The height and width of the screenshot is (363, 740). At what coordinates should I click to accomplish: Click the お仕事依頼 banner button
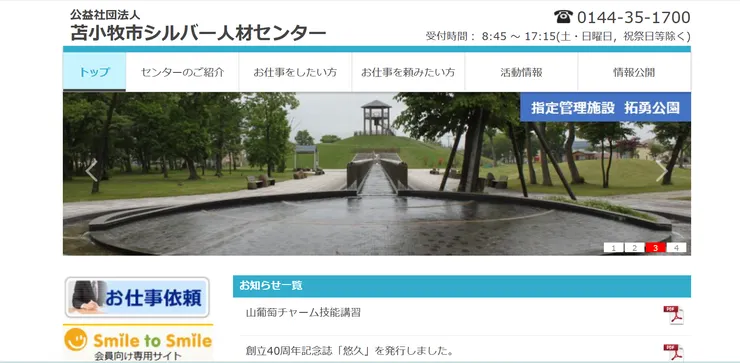pos(137,297)
